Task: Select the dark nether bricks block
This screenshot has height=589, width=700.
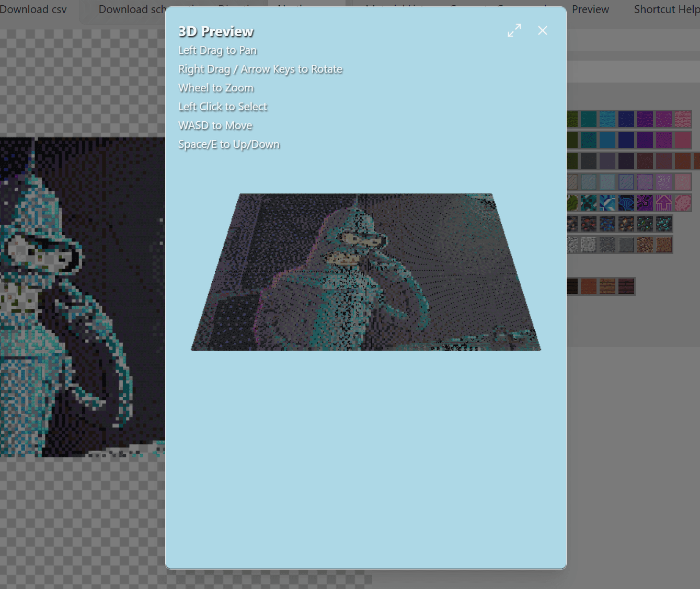Action: (x=626, y=286)
